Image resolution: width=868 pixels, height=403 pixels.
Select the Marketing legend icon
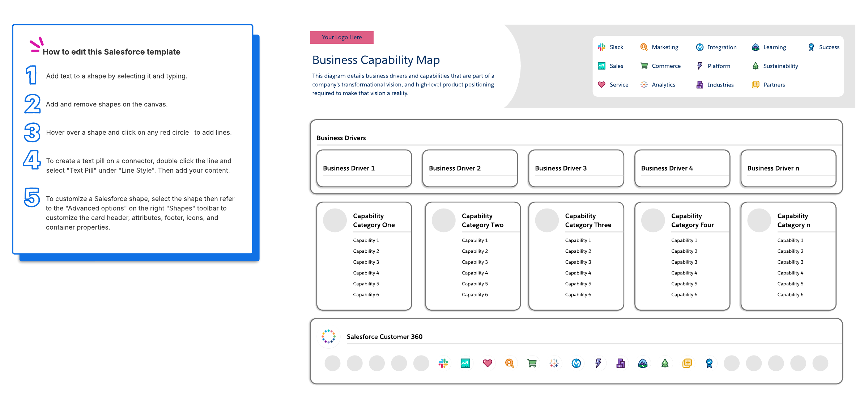click(644, 47)
